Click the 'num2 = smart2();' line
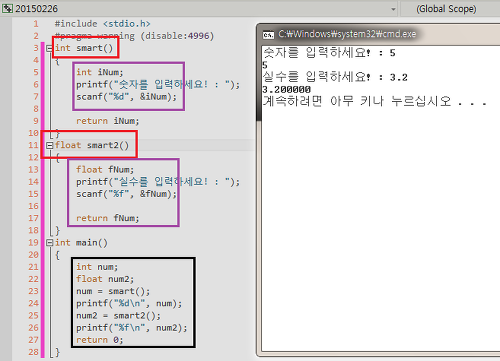Viewport: 500px width, 361px height. point(118,316)
